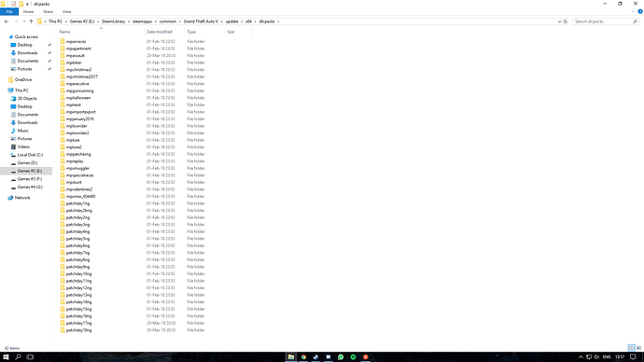This screenshot has width=644, height=362.
Task: Open the File menu
Action: point(9,12)
